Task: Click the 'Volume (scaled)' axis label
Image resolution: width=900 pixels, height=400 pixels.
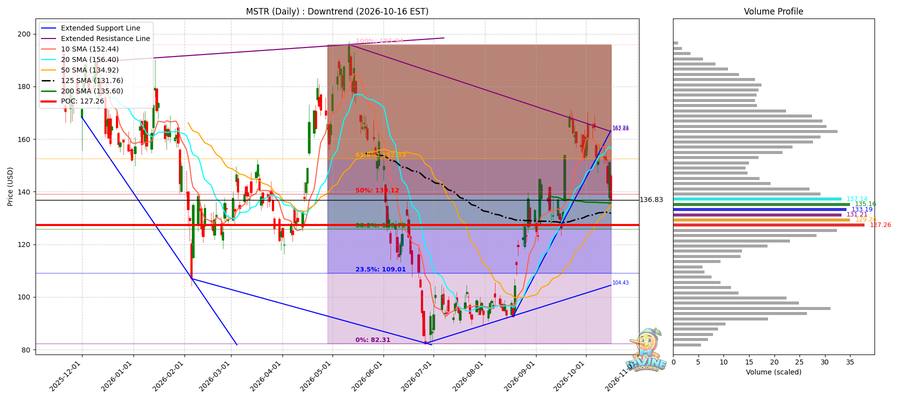Action: point(773,372)
